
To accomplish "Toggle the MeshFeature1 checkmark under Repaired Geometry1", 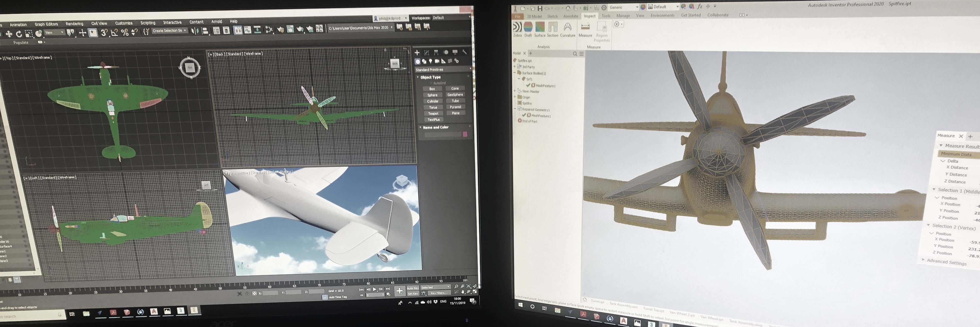I will [524, 115].
